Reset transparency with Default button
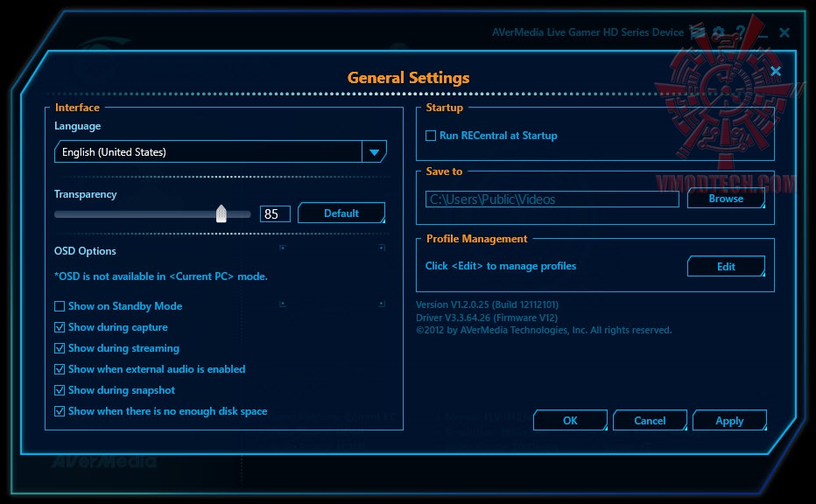 point(341,213)
